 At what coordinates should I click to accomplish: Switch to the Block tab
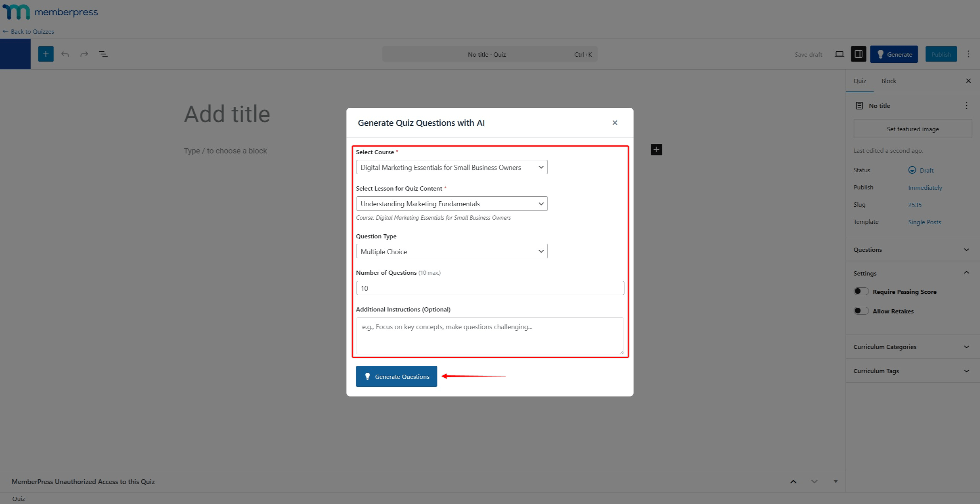coord(889,81)
